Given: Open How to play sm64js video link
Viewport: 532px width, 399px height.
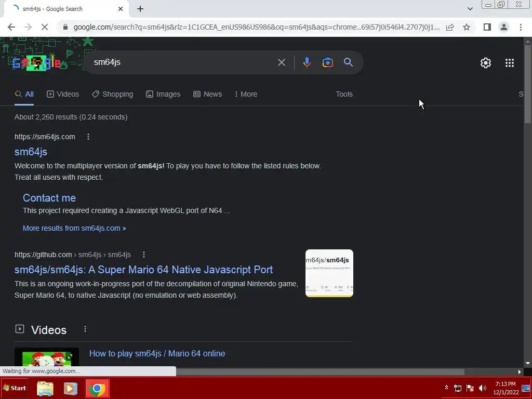Looking at the screenshot, I should 157,353.
